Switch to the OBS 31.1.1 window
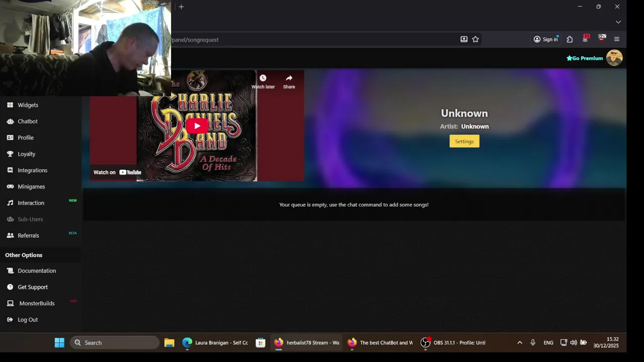Screen dimensions: 644x362 pyautogui.click(x=454, y=343)
